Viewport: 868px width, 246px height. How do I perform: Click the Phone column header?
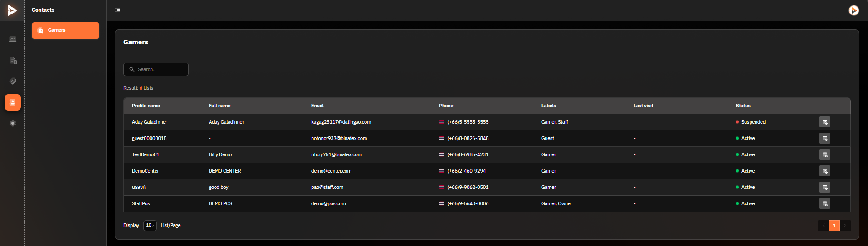446,106
